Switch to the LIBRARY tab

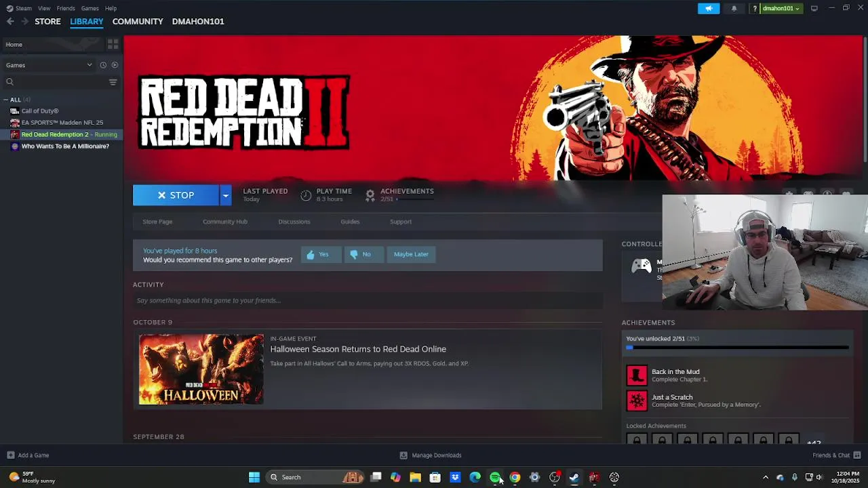click(87, 22)
